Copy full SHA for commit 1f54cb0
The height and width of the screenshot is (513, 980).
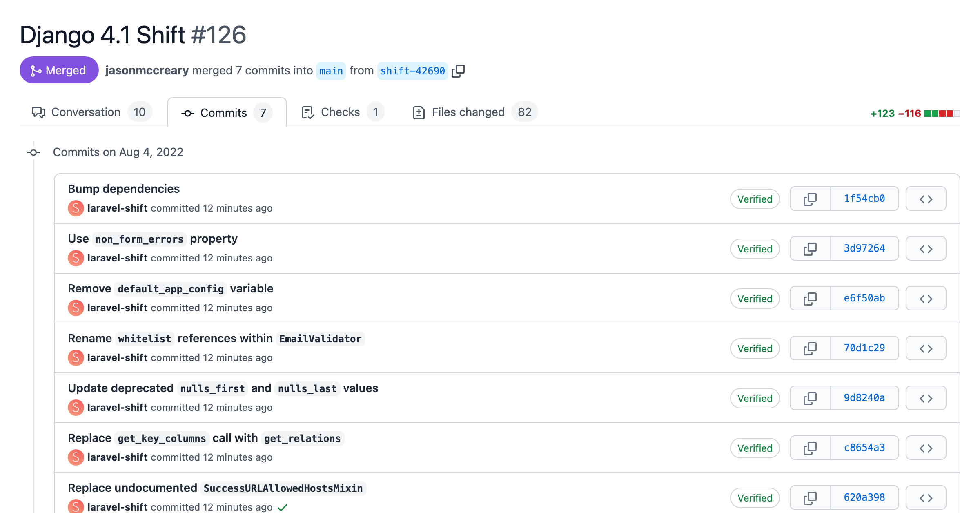tap(810, 199)
